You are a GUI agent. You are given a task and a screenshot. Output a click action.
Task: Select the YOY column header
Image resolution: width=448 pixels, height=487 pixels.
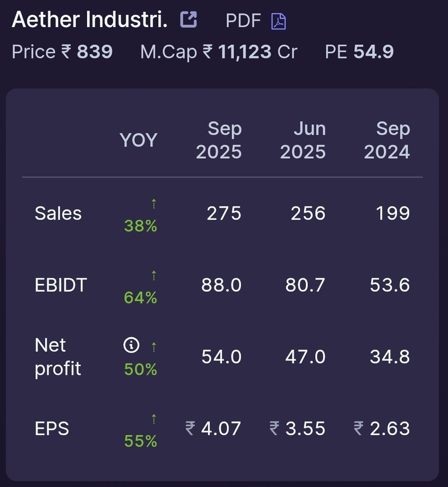pyautogui.click(x=138, y=140)
